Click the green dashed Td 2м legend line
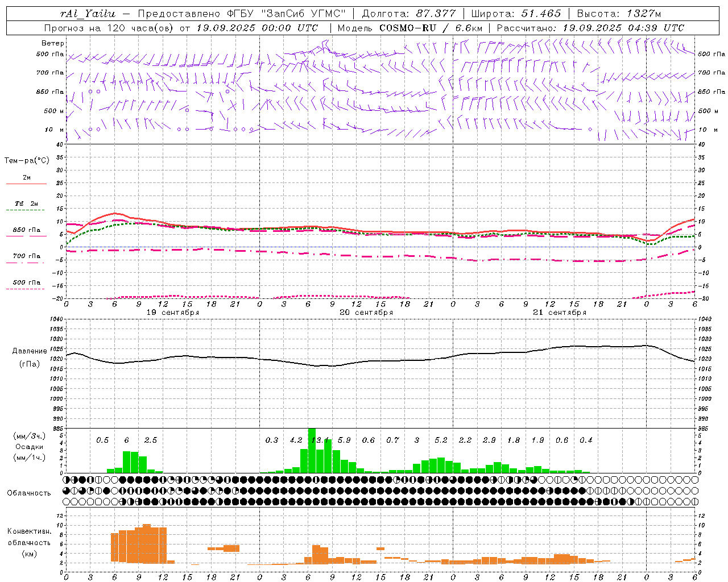Viewport: 728px width, 582px height. point(25,210)
